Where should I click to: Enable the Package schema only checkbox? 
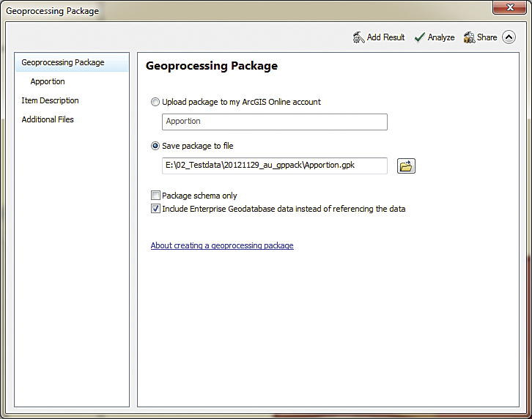point(155,196)
